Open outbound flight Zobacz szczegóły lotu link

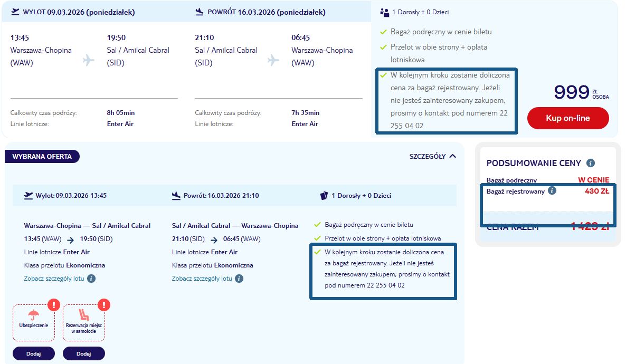[x=54, y=279]
